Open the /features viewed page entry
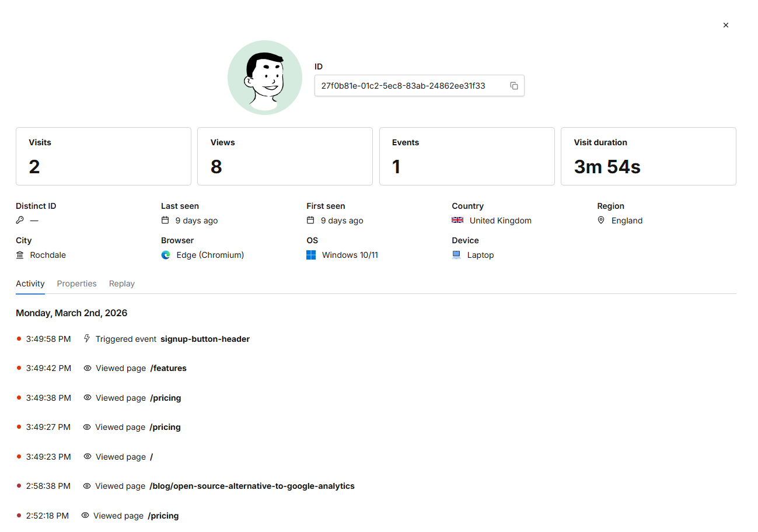Screen dimensions: 758x532 point(168,368)
